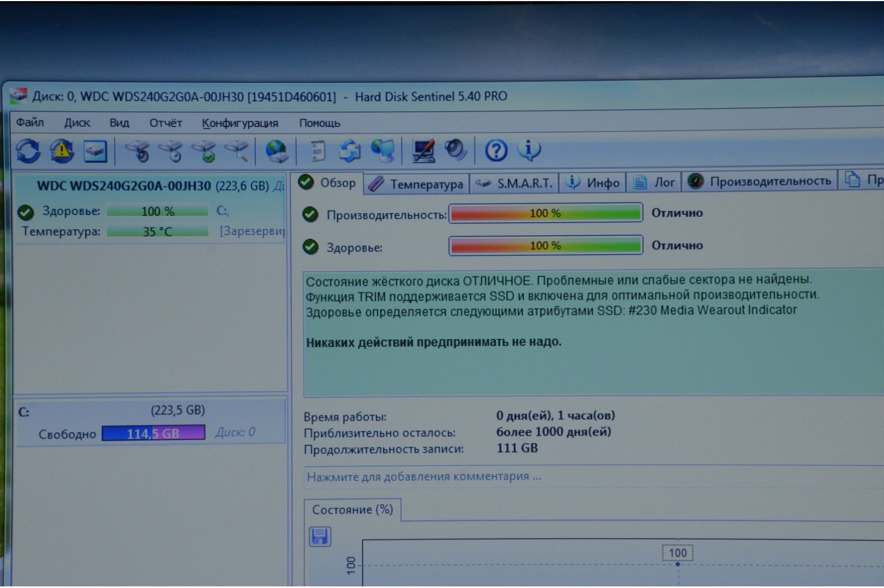Screen dimensions: 884x588
Task: Open the Файл menu
Action: [30, 122]
